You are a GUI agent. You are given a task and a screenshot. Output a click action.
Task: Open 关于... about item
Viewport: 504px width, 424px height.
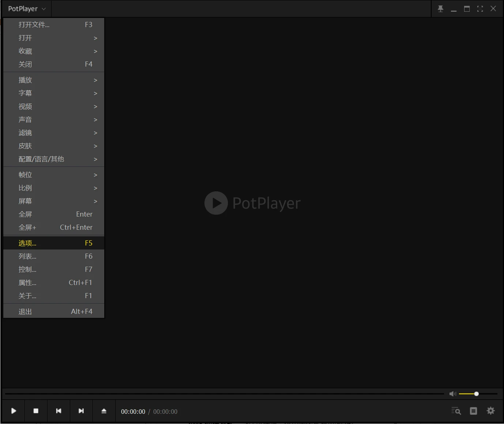[x=54, y=296]
